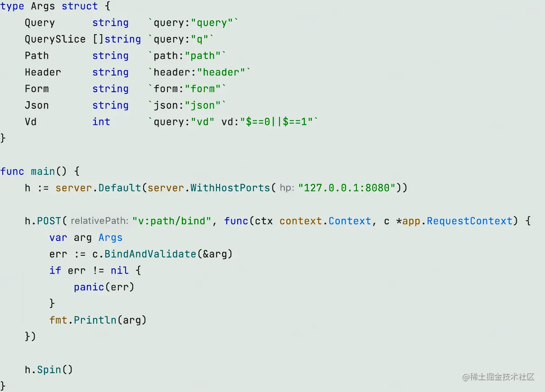
Task: Select the QuerySlice field name
Action: coord(55,39)
